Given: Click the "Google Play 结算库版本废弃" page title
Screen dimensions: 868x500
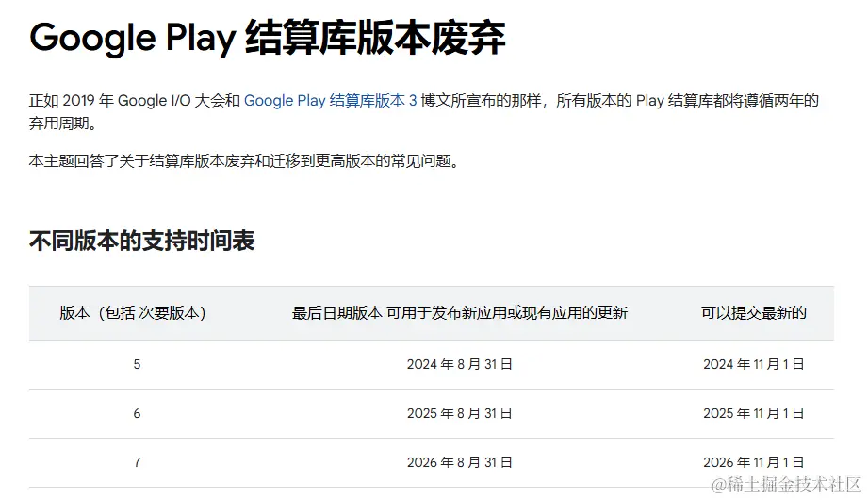Looking at the screenshot, I should (x=268, y=38).
